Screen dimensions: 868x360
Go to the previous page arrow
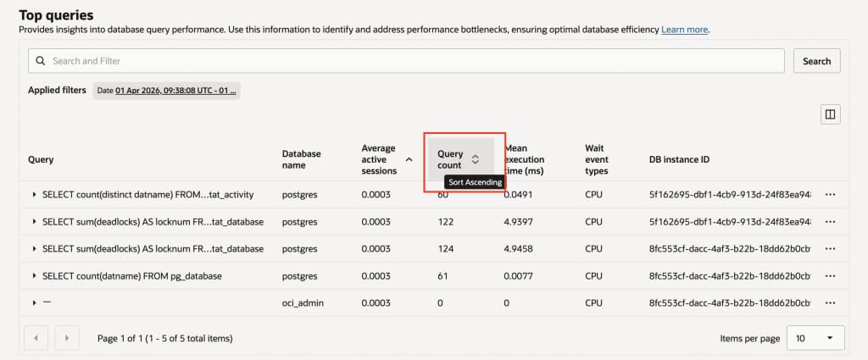coord(36,338)
